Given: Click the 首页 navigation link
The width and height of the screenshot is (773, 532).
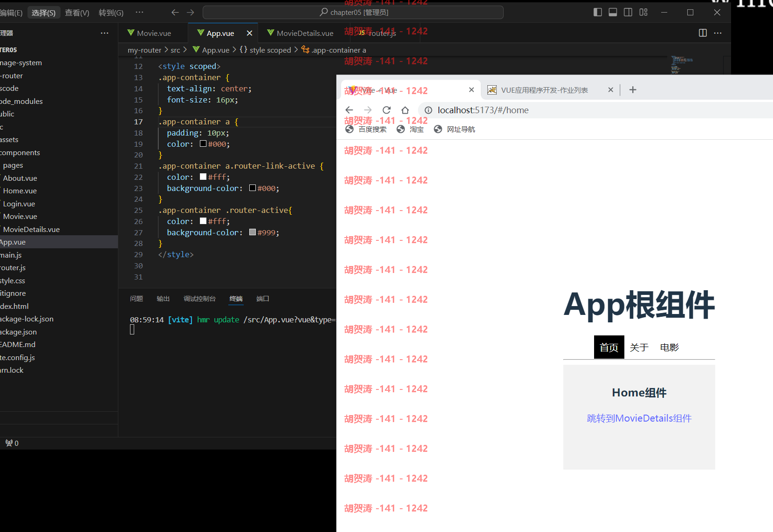Looking at the screenshot, I should coord(609,347).
